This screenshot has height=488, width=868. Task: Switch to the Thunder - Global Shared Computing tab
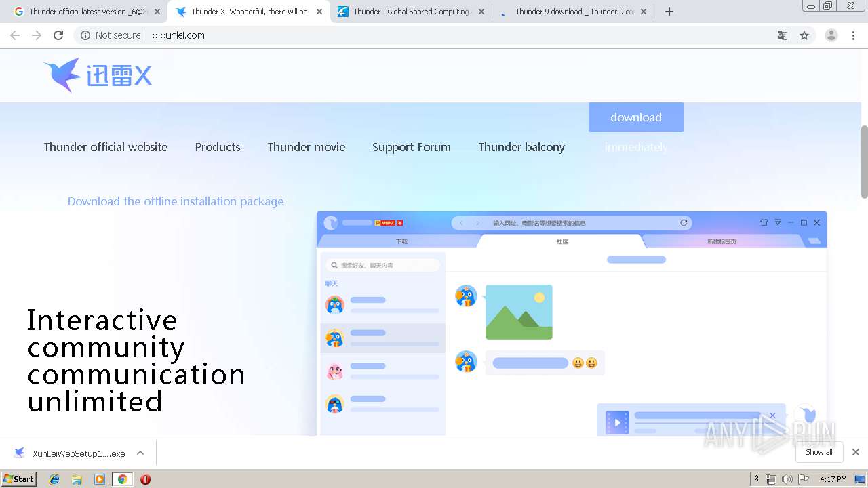(x=410, y=12)
